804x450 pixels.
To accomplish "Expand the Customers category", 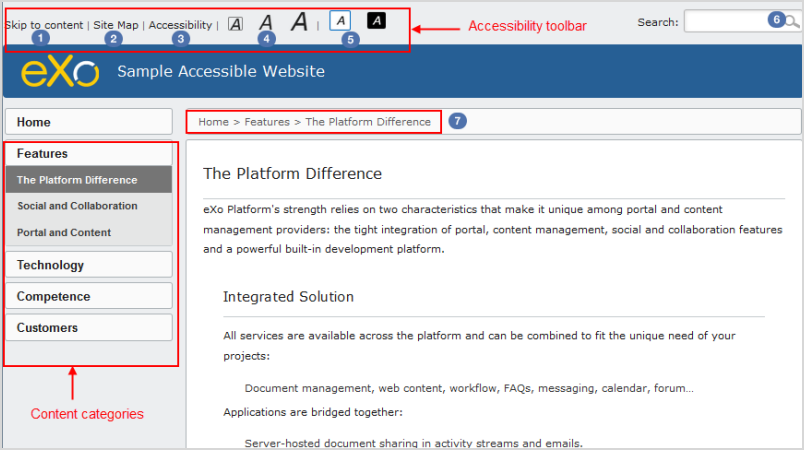I will click(x=89, y=328).
